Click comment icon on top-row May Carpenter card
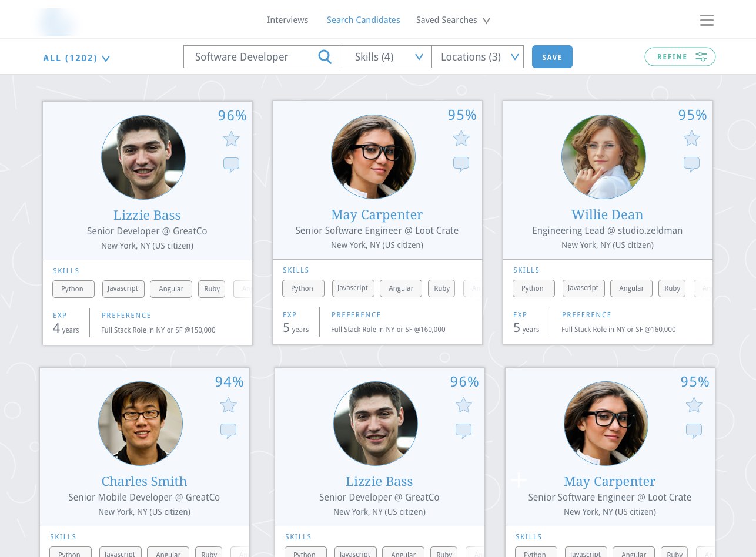Viewport: 756px width, 557px height. (461, 165)
